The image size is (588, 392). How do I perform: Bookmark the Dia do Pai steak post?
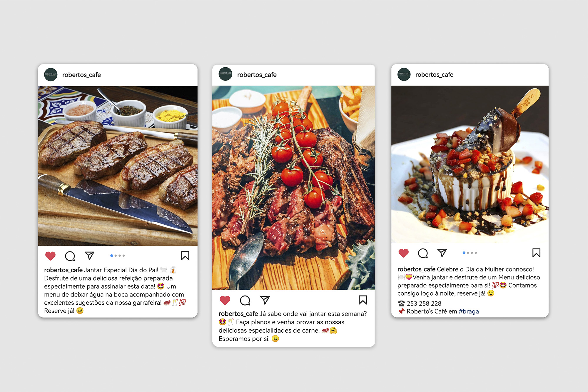click(185, 256)
